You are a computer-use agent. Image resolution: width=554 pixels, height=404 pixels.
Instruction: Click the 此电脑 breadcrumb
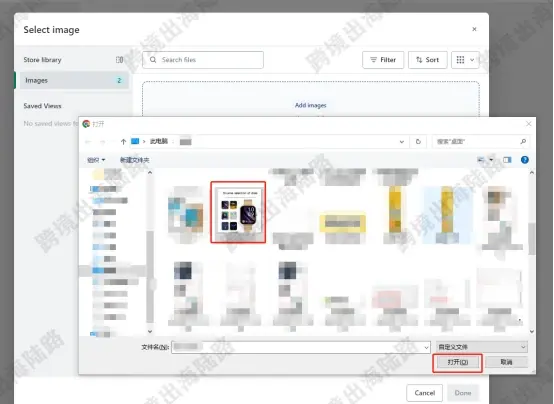(159, 141)
